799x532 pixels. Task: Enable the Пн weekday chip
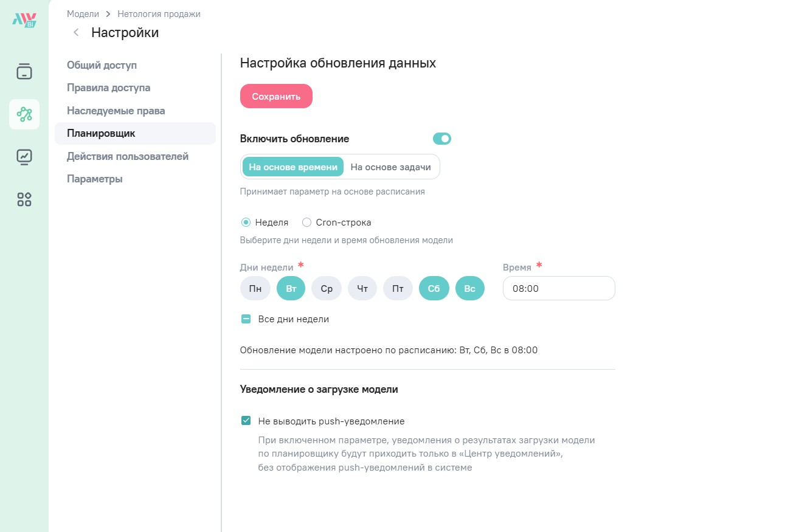tap(255, 289)
